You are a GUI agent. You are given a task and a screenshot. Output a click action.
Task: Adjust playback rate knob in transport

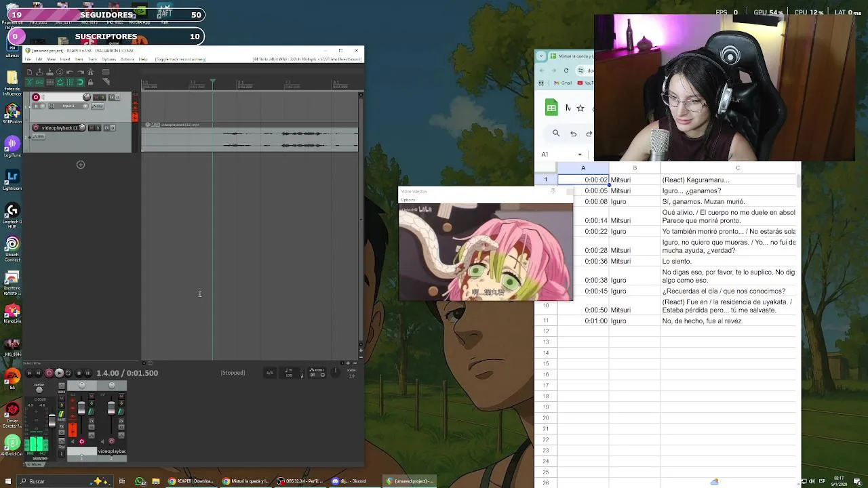tap(336, 372)
